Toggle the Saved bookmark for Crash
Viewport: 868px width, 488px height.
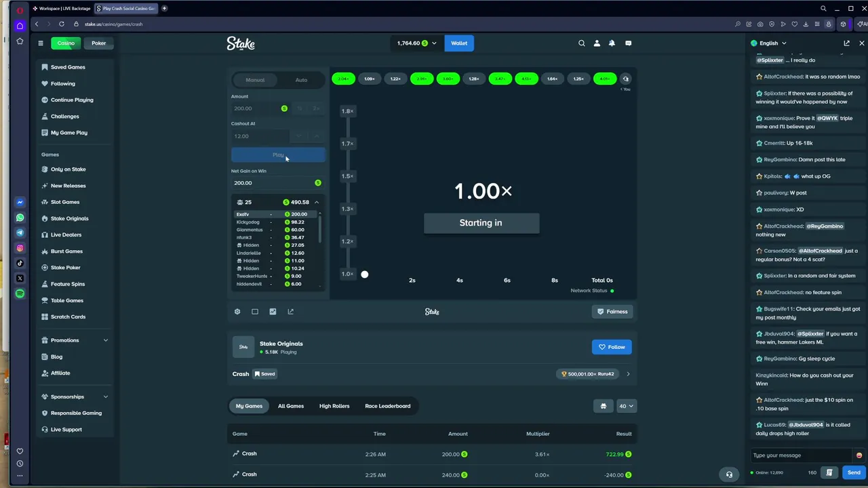click(x=264, y=374)
